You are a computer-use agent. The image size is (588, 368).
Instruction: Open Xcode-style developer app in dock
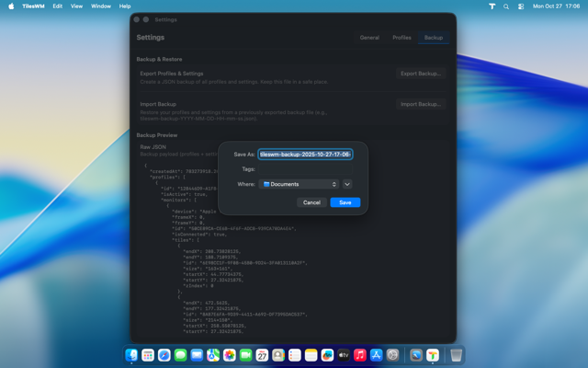(x=416, y=355)
